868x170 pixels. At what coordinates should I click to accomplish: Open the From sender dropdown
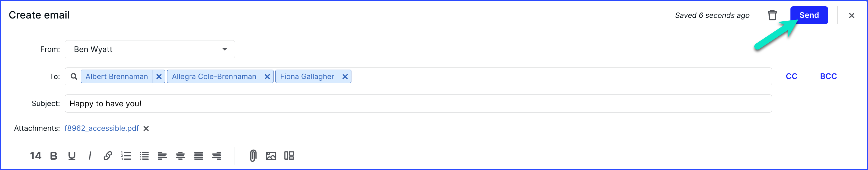tap(149, 49)
